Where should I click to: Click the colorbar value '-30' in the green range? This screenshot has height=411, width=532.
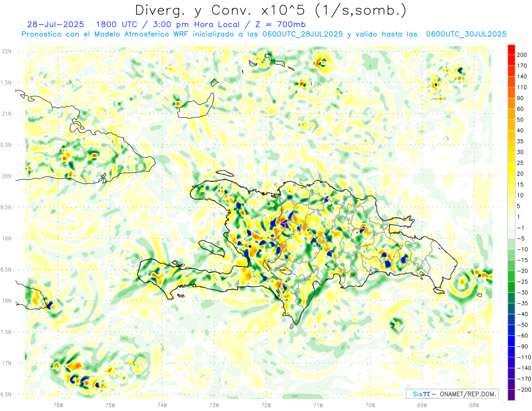pos(523,293)
